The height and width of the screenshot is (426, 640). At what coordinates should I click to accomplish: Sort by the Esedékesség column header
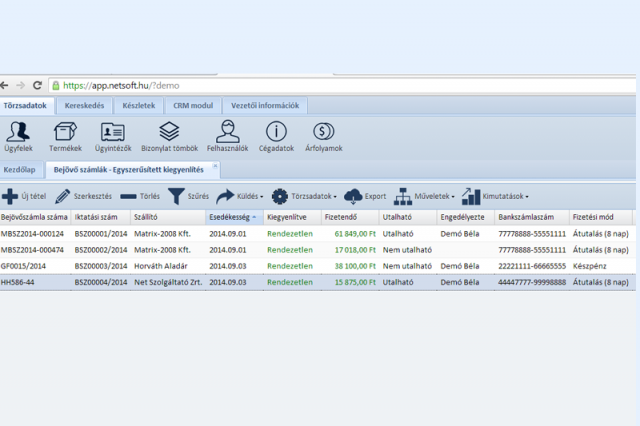tap(232, 216)
